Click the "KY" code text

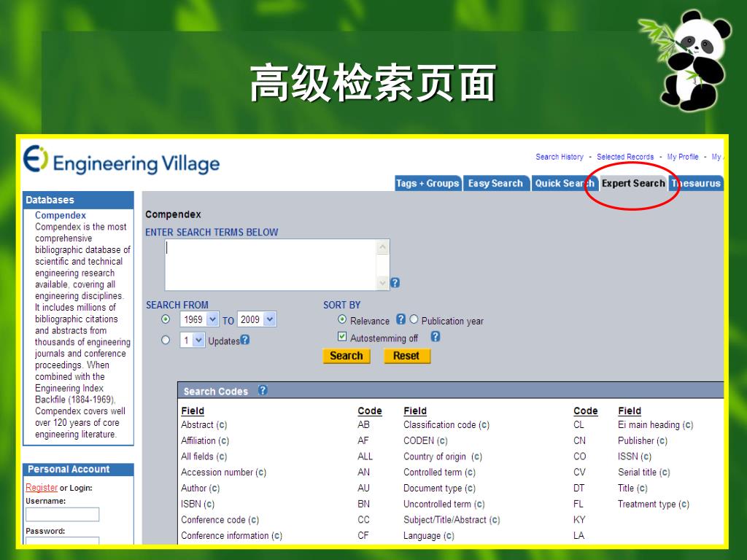coord(579,519)
